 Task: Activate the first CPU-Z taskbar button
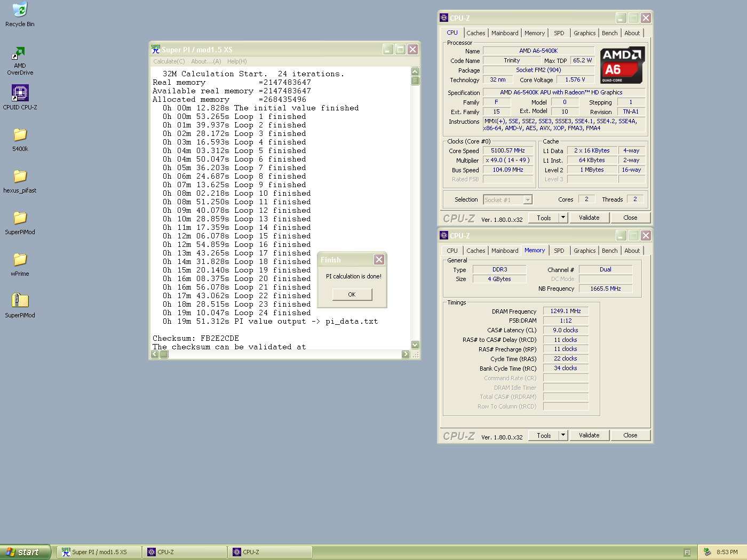coord(185,552)
